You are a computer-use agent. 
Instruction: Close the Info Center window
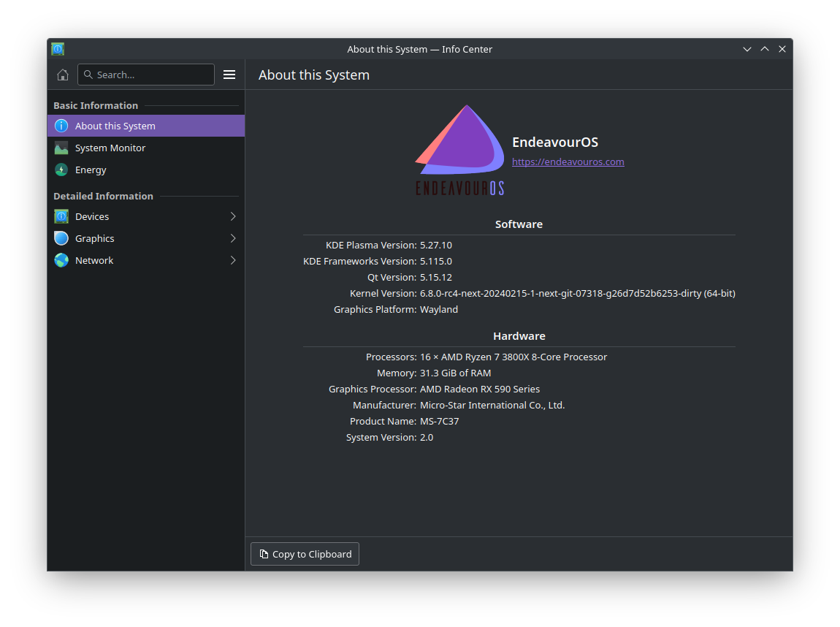click(x=782, y=49)
